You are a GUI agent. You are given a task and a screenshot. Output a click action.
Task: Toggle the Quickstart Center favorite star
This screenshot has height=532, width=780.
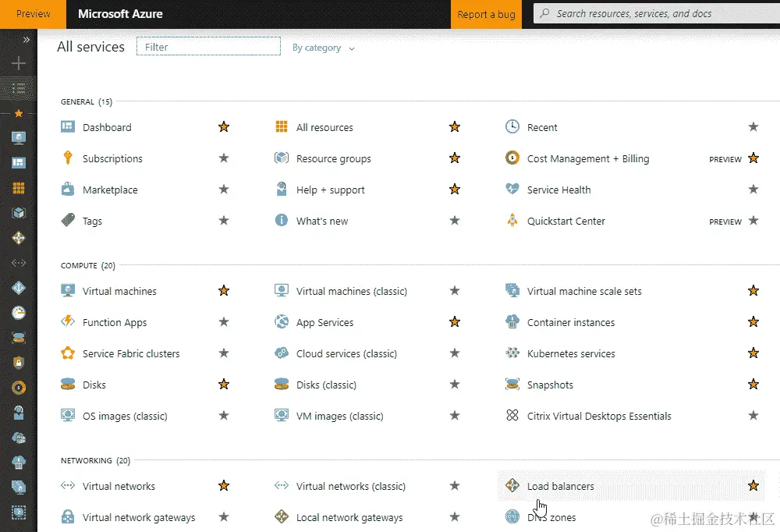point(753,221)
